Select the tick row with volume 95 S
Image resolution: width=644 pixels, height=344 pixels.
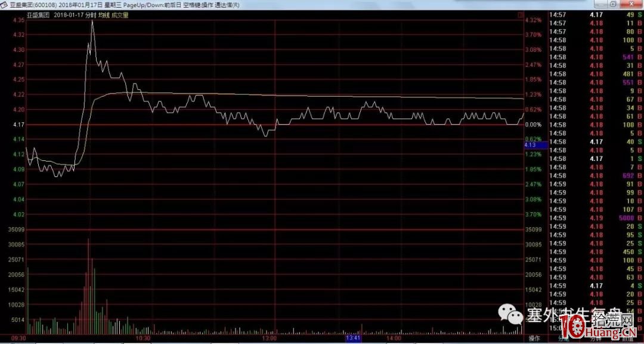click(596, 235)
